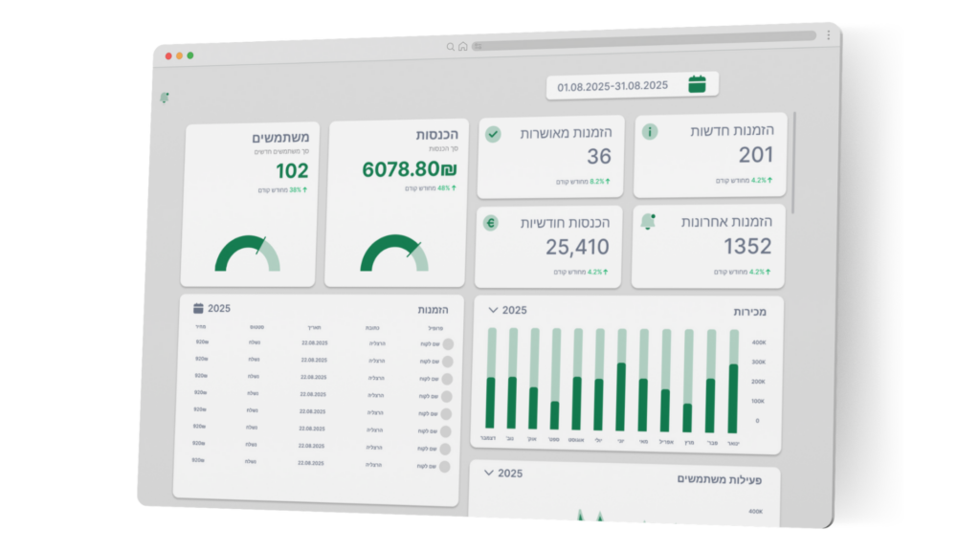
Task: Select the first customer avatar in orders table
Action: [x=446, y=344]
